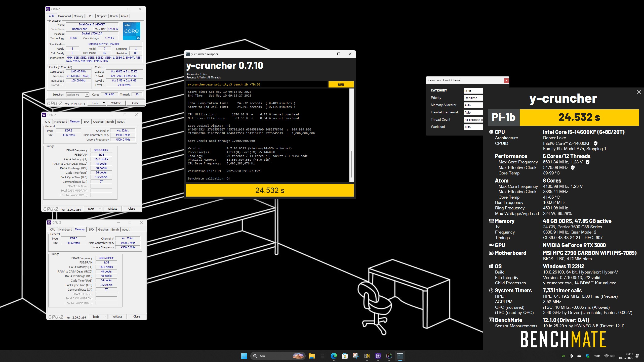Open File Explorer from the taskbar
Viewport: 644px width, 362px height.
coord(312,356)
